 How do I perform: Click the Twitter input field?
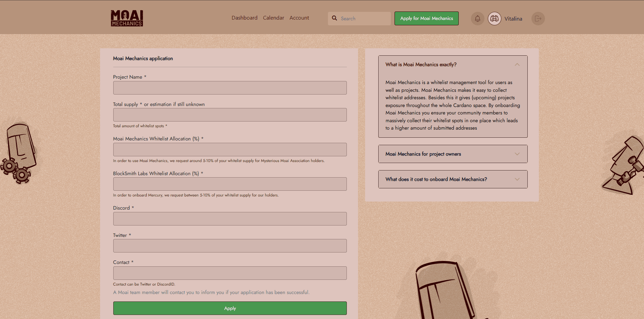(x=230, y=246)
